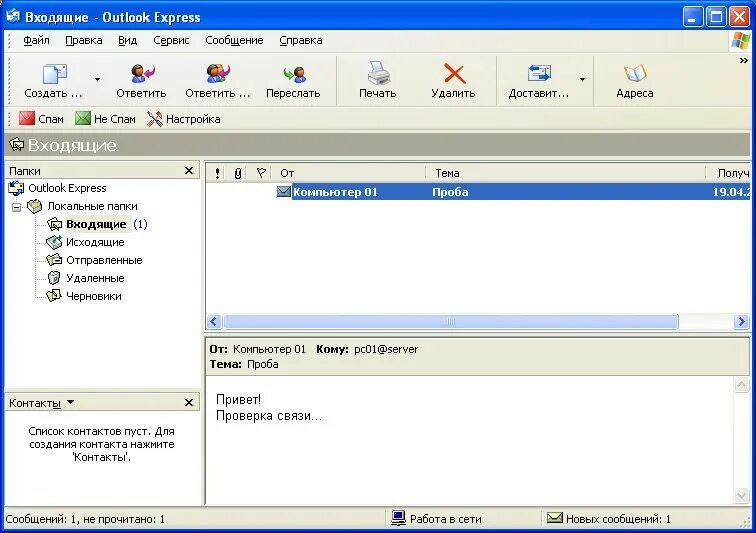Sort by flag column header
Viewport: 756px width, 533px height.
click(261, 173)
